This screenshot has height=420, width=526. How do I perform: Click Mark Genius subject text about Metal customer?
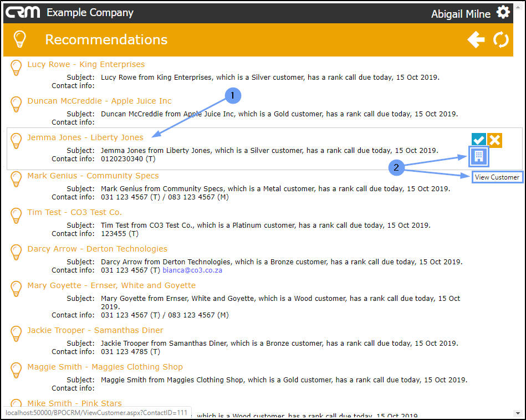coord(275,188)
